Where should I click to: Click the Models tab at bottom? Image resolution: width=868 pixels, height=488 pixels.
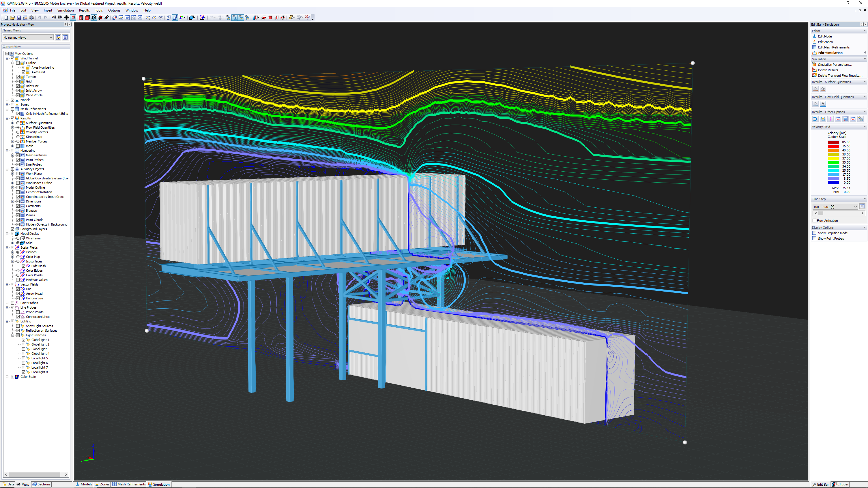[x=86, y=484]
